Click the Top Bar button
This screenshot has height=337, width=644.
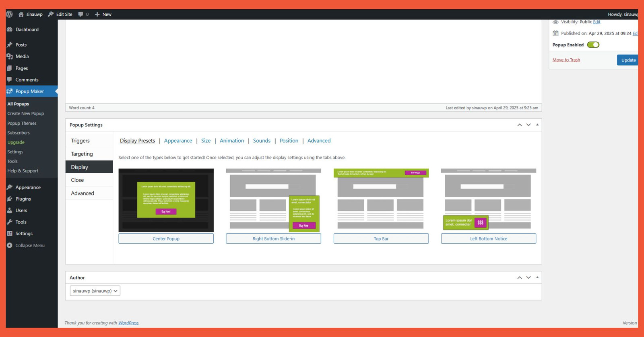point(381,238)
